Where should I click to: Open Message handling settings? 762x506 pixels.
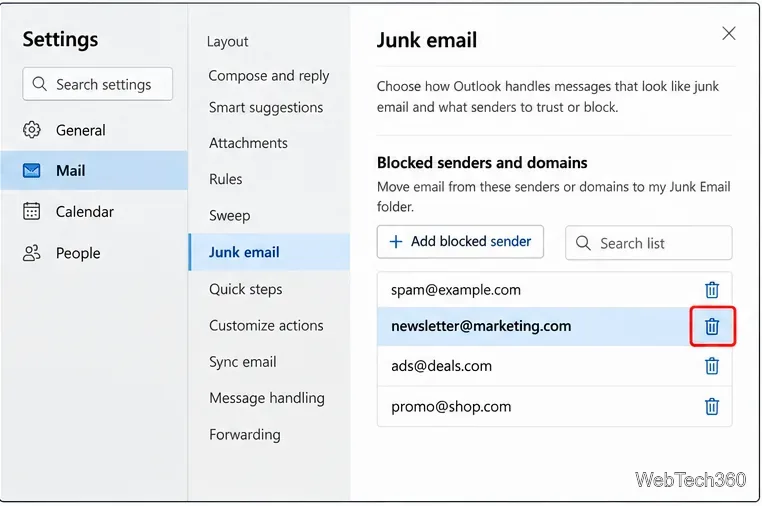point(267,398)
